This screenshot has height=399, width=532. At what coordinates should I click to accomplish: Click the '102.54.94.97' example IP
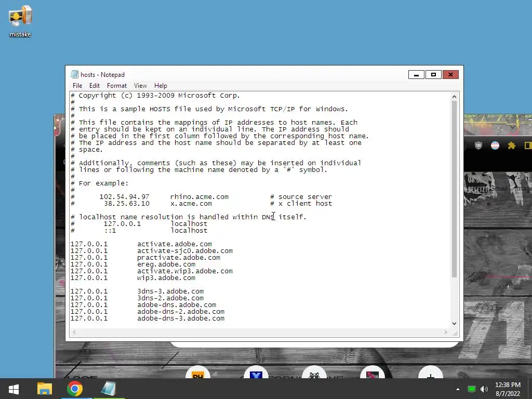click(x=124, y=197)
